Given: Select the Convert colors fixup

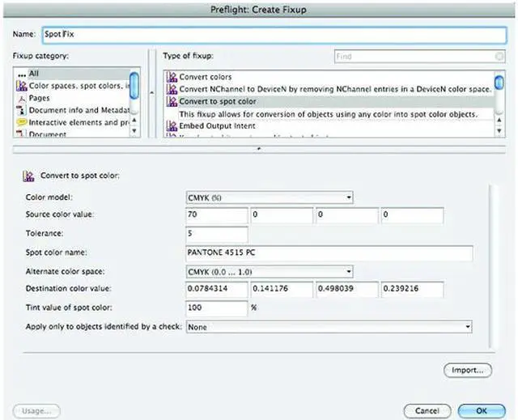Looking at the screenshot, I should [329, 77].
